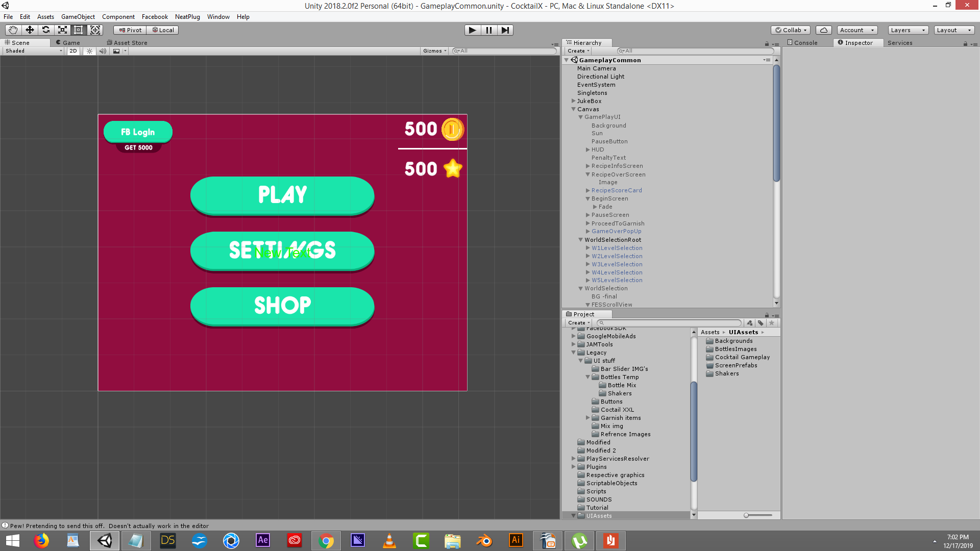The image size is (980, 551).
Task: Toggle scene lighting button
Action: [89, 51]
